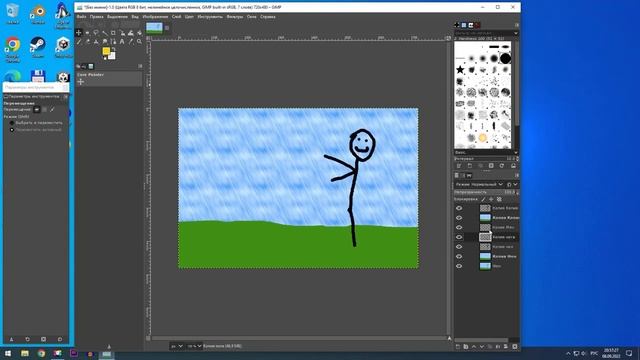Open Chrome from the taskbar
This screenshot has height=360, width=640.
41,353
